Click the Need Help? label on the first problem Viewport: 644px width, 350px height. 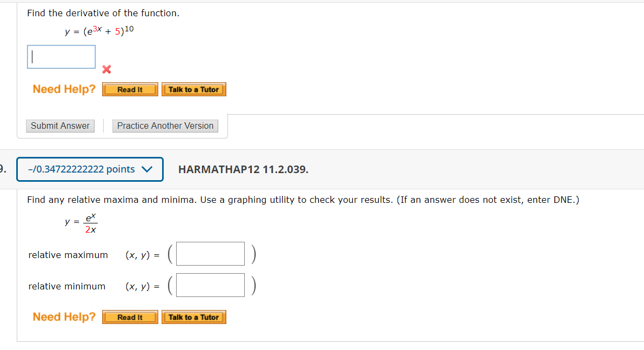[64, 89]
